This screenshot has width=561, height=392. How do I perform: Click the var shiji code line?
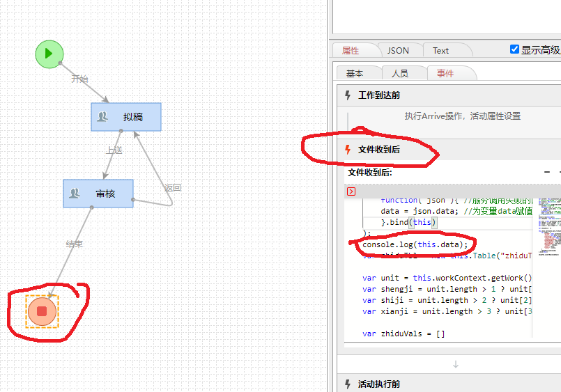point(447,300)
